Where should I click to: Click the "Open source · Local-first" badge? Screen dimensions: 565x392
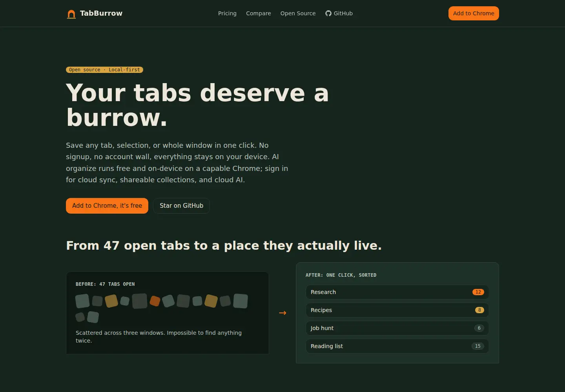pyautogui.click(x=104, y=70)
